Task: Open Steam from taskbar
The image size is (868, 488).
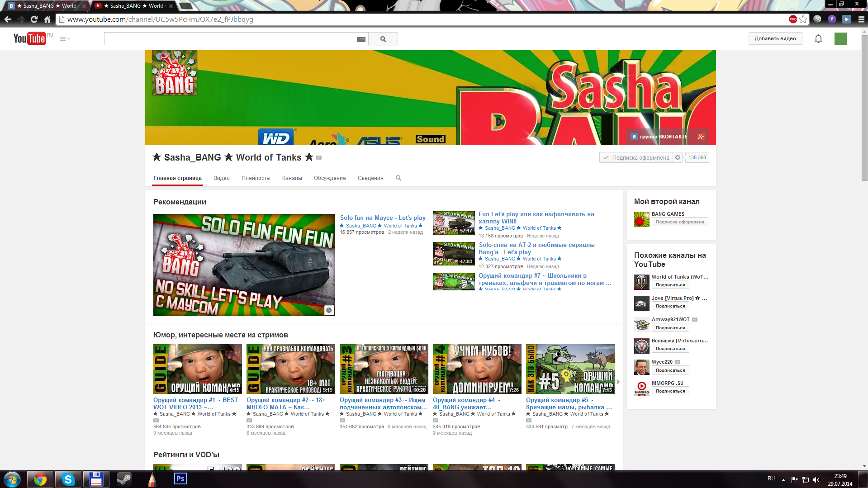Action: click(x=124, y=479)
